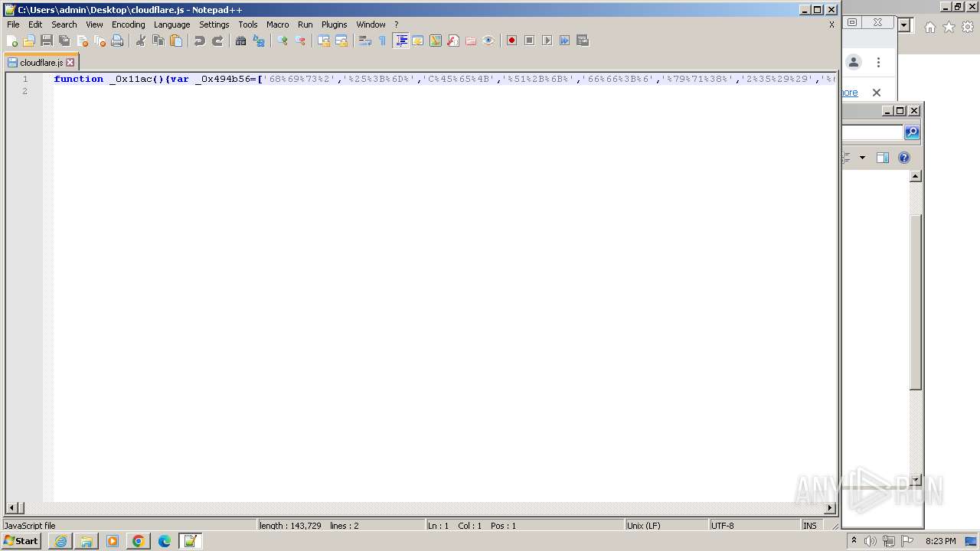Toggle Synchronize Horizontal Scrolling icon
Viewport: 980px width, 551px height.
[x=341, y=41]
